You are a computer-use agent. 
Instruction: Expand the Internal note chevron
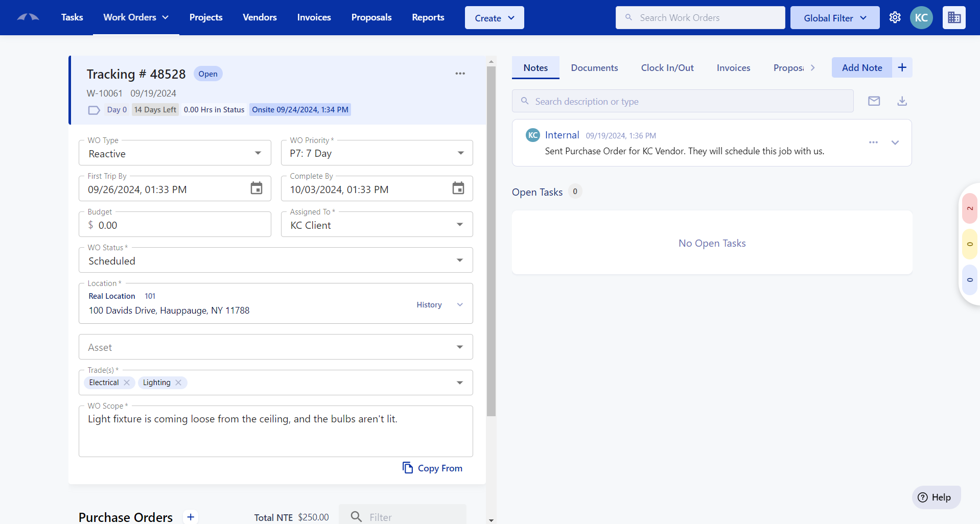895,142
